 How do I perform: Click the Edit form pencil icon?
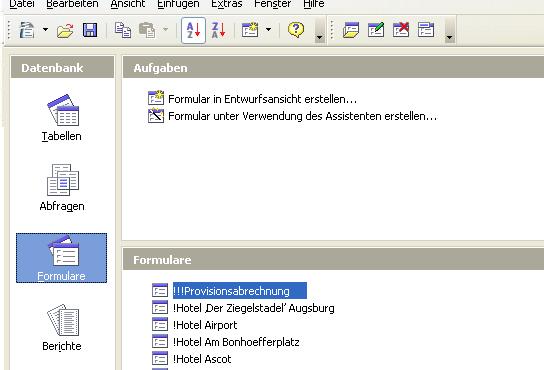(376, 30)
